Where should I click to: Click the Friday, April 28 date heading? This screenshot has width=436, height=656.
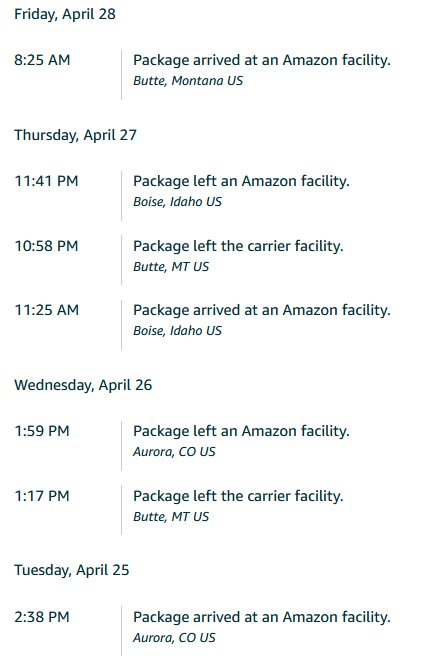coord(65,14)
